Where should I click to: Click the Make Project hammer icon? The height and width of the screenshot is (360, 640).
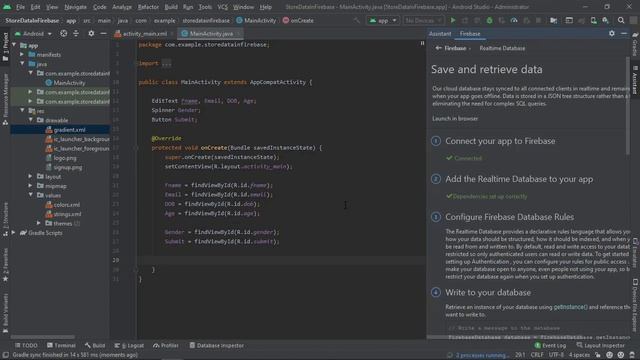tap(357, 20)
